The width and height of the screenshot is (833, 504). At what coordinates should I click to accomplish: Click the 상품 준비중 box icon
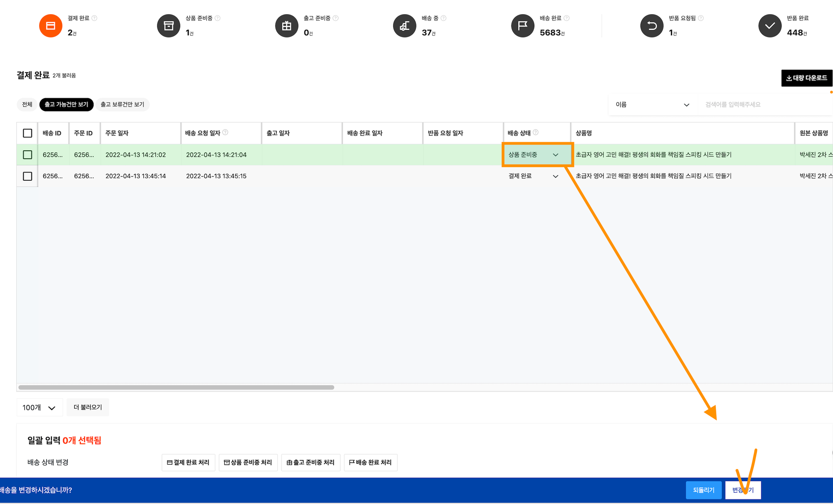coord(169,26)
